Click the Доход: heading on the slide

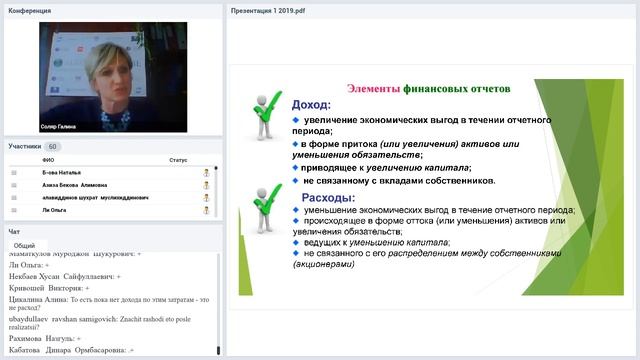(x=311, y=105)
